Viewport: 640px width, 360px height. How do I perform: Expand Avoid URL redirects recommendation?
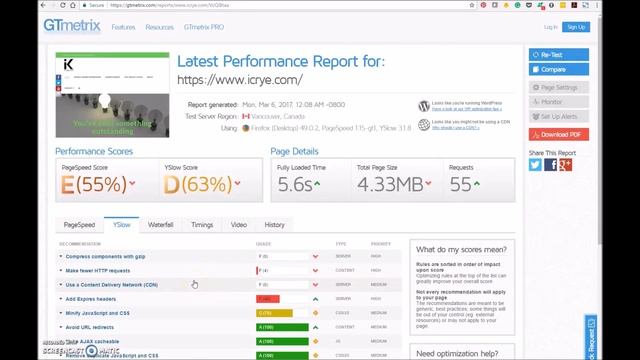pyautogui.click(x=90, y=327)
